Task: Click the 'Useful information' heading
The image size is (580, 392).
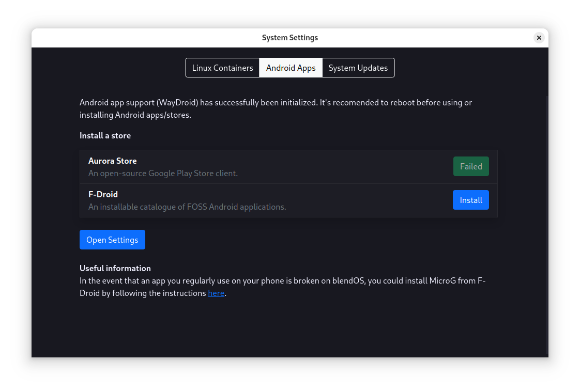Action: pyautogui.click(x=115, y=268)
